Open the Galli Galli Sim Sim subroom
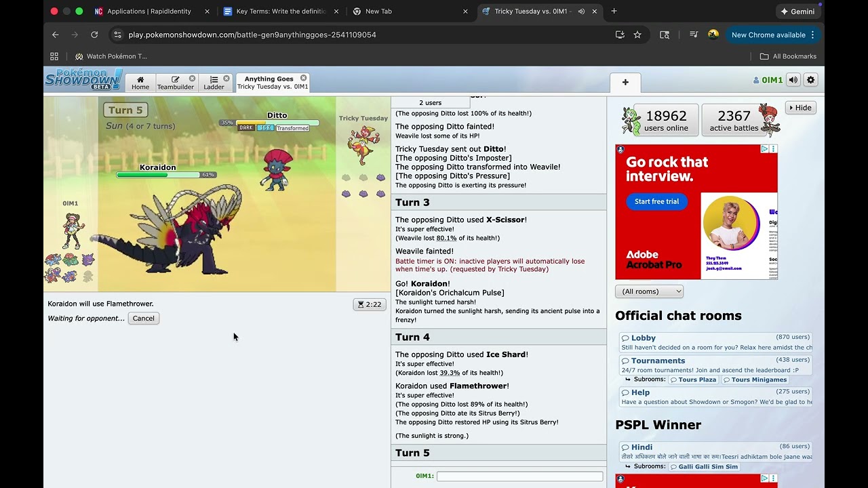 pos(705,466)
